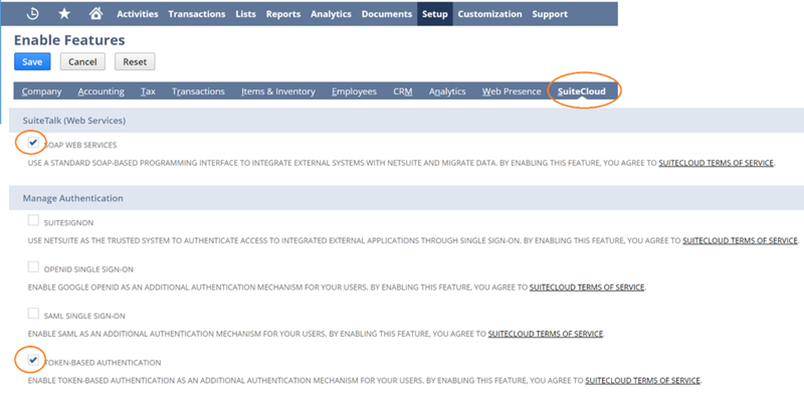Switch to the Accounting tab
This screenshot has width=804, height=399.
(101, 91)
